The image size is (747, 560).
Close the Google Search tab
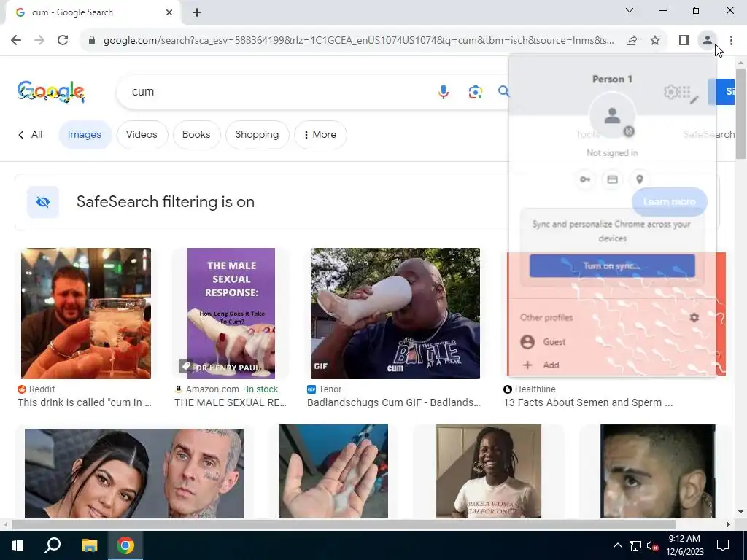[169, 13]
